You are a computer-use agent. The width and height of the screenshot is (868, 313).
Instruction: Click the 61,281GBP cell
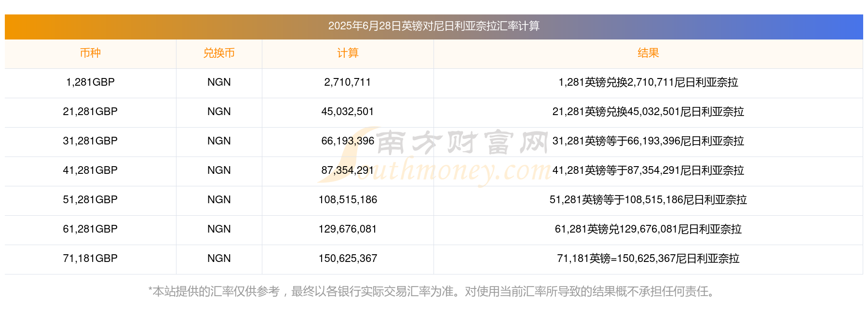[90, 229]
